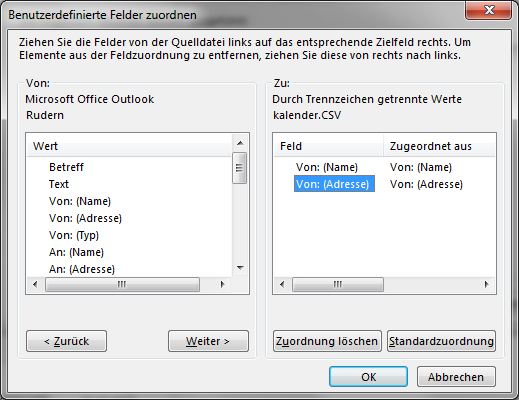Click the right arrow of the Wert horizontal scrollbar

click(223, 285)
